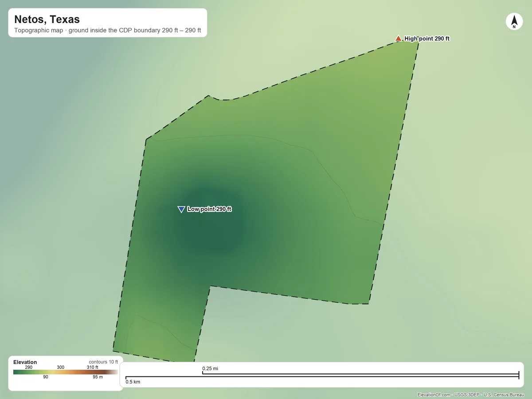Click the '310 ft' legend value
Screen dimensions: 532x399
[92, 367]
